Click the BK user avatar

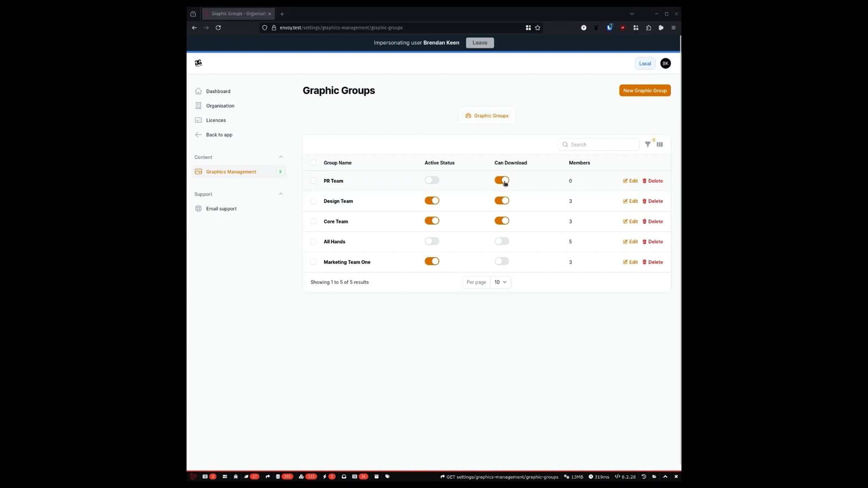[x=665, y=63]
